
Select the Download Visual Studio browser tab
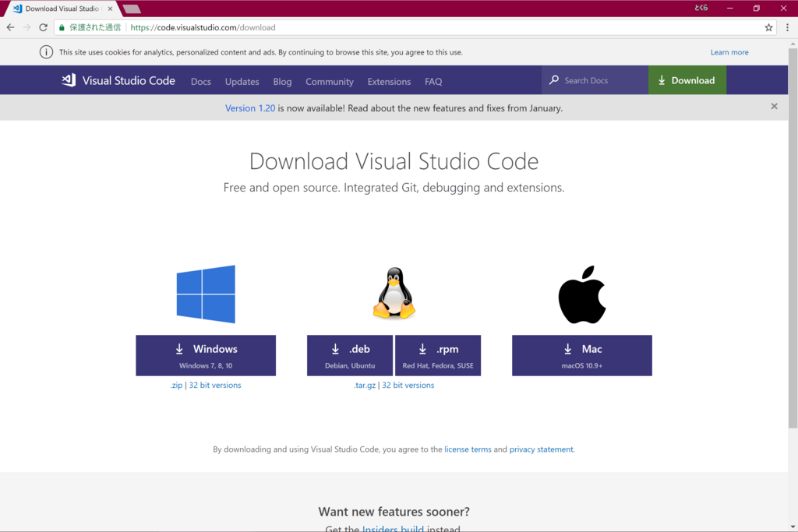click(62, 9)
